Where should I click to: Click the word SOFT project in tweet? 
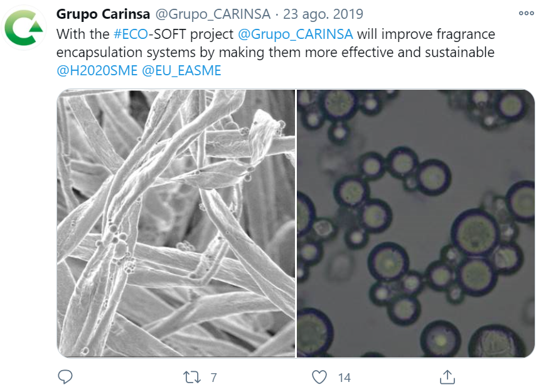click(193, 34)
